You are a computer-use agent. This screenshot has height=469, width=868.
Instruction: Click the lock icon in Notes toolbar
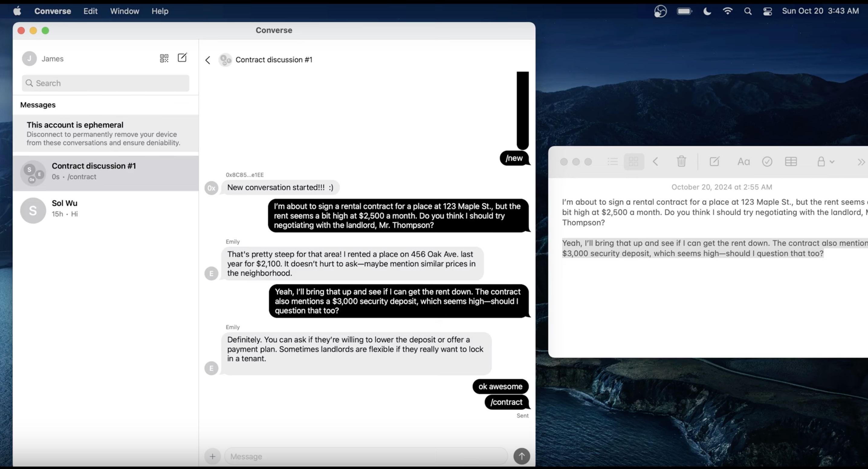[821, 161]
